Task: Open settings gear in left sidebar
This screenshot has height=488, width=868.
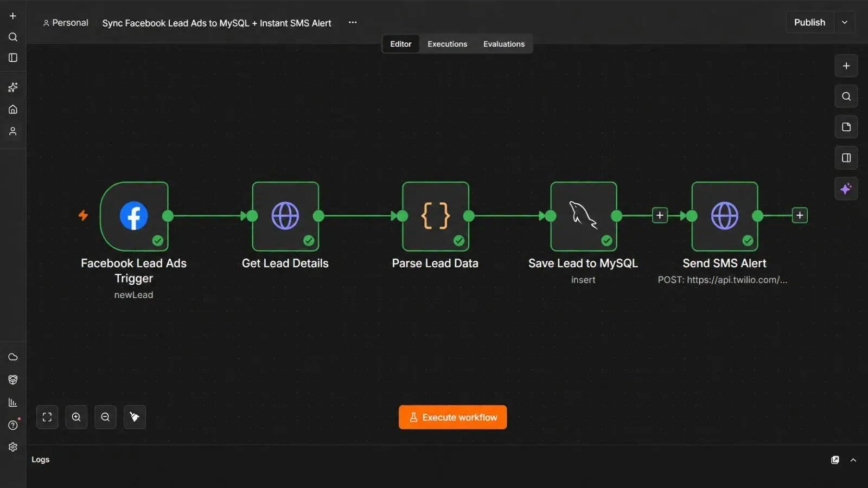Action: [x=13, y=447]
